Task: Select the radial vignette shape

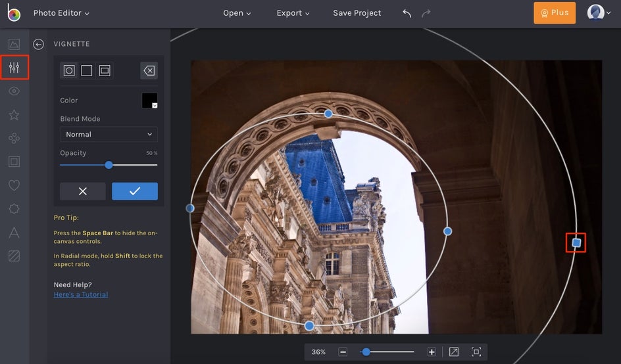Action: pyautogui.click(x=69, y=70)
